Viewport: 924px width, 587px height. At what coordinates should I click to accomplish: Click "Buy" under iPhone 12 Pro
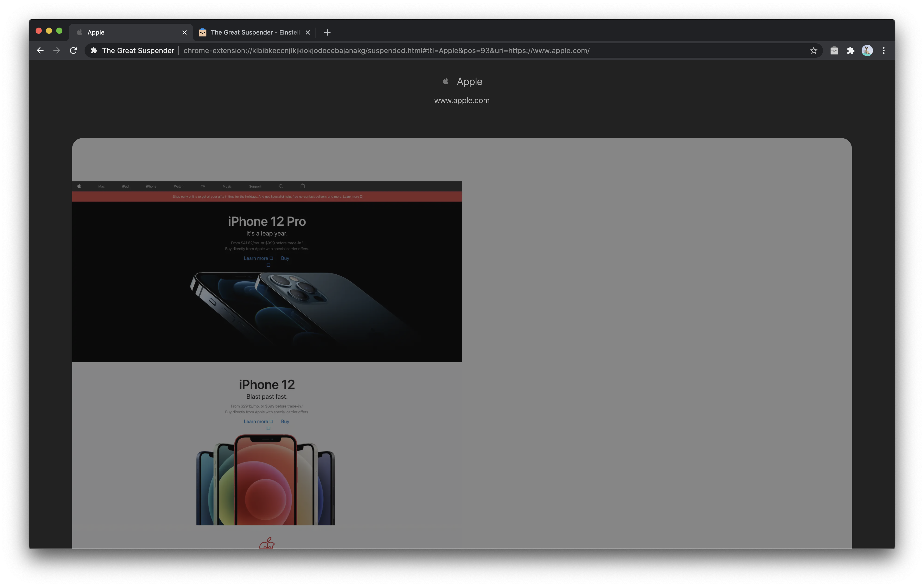pyautogui.click(x=285, y=258)
